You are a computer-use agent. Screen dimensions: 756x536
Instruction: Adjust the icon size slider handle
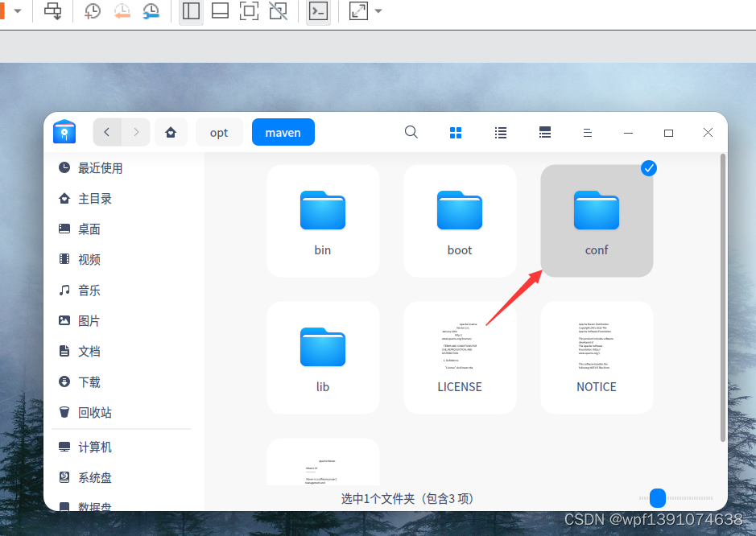tap(657, 498)
